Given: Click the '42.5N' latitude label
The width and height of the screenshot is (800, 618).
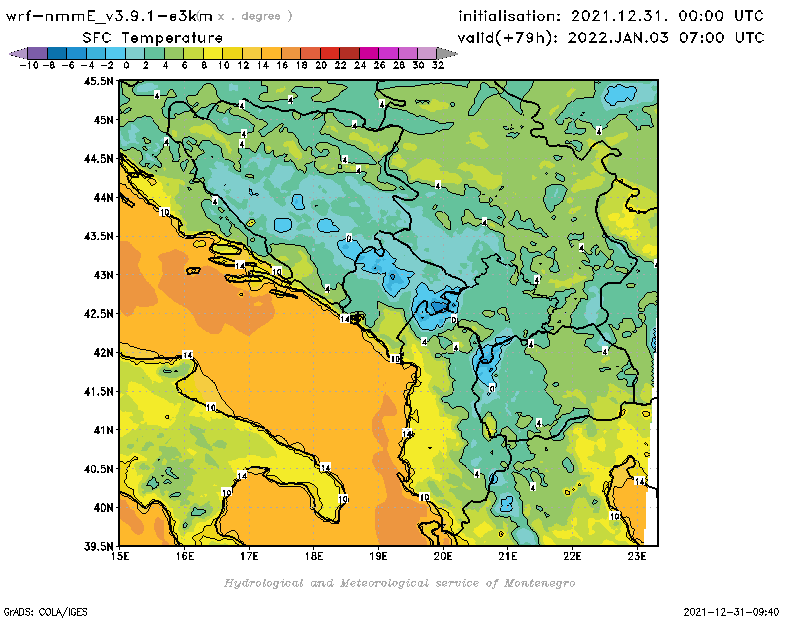Looking at the screenshot, I should click(99, 314).
